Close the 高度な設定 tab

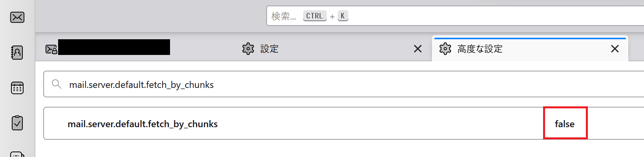615,49
